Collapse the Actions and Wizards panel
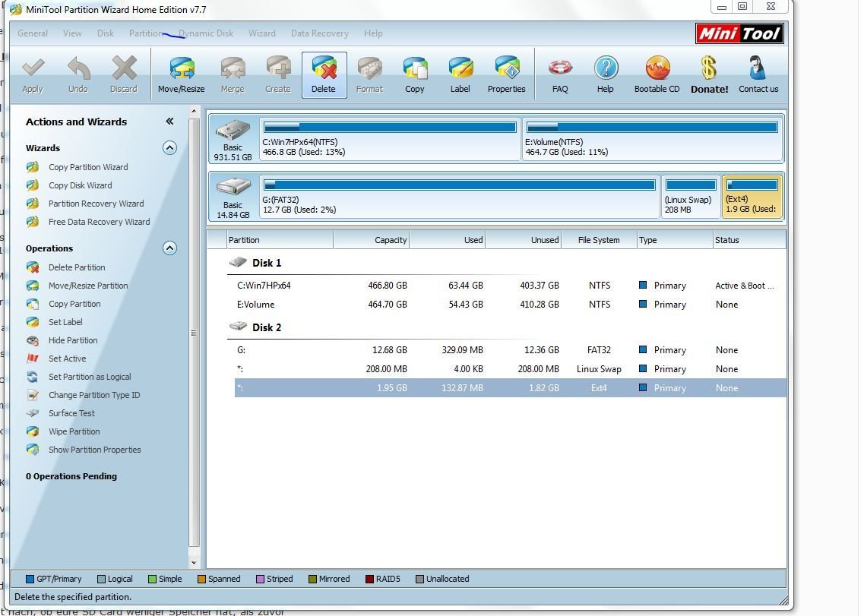Image resolution: width=864 pixels, height=616 pixels. [169, 122]
